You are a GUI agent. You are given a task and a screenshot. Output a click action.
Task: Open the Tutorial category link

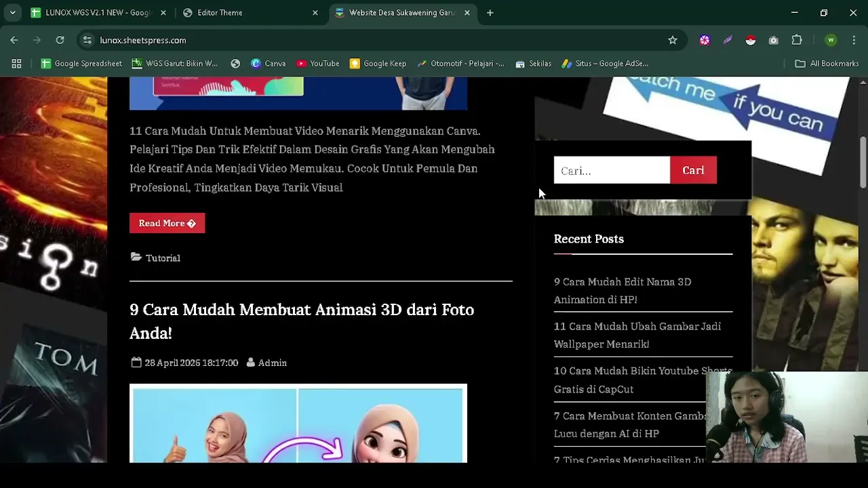point(163,258)
